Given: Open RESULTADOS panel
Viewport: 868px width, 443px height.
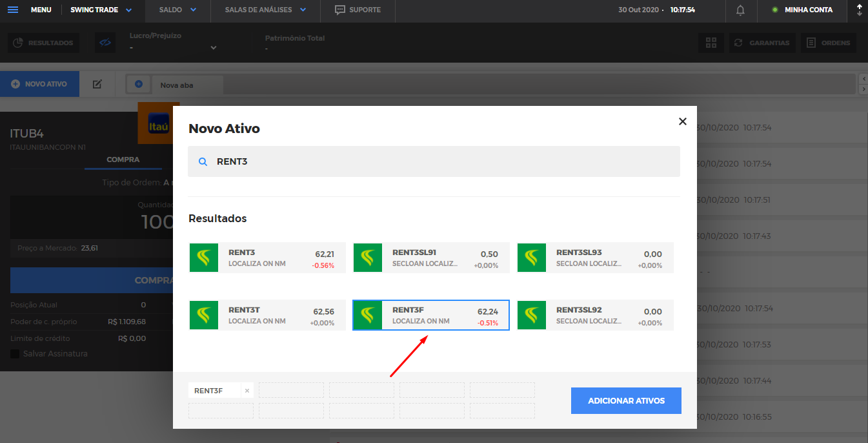Looking at the screenshot, I should click(x=43, y=43).
